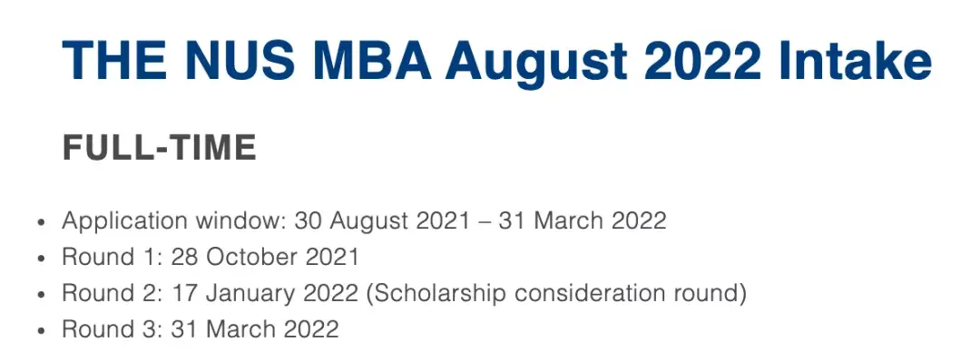980x362 pixels.
Task: Select the FULL-TIME subheading
Action: click(160, 148)
